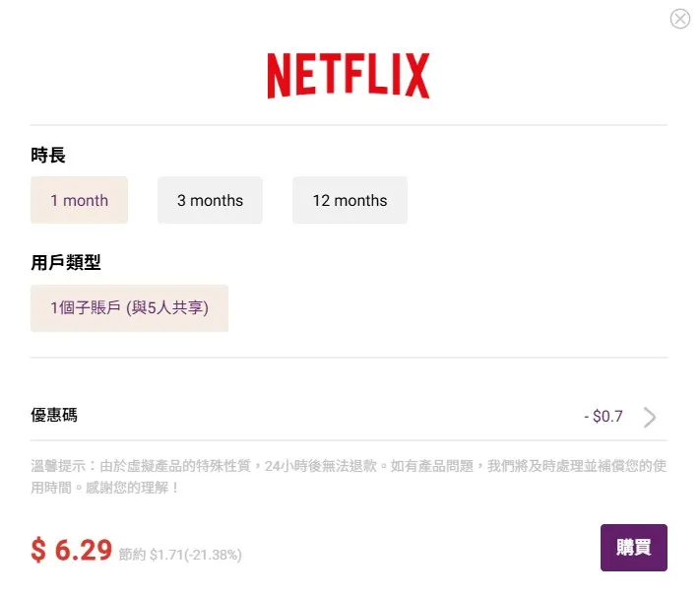Click the 節約 $1.71(-21.38%) savings text
Viewport: 700px width, 597px height.
[x=180, y=555]
